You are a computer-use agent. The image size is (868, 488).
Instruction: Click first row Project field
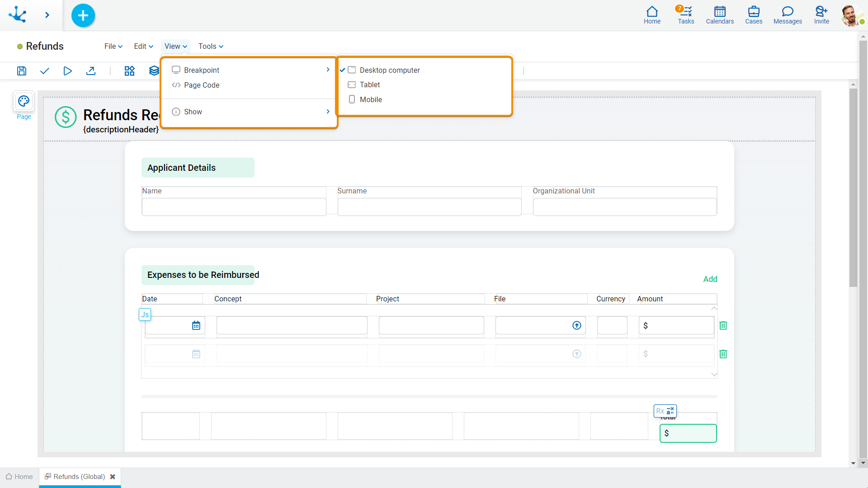(x=431, y=325)
